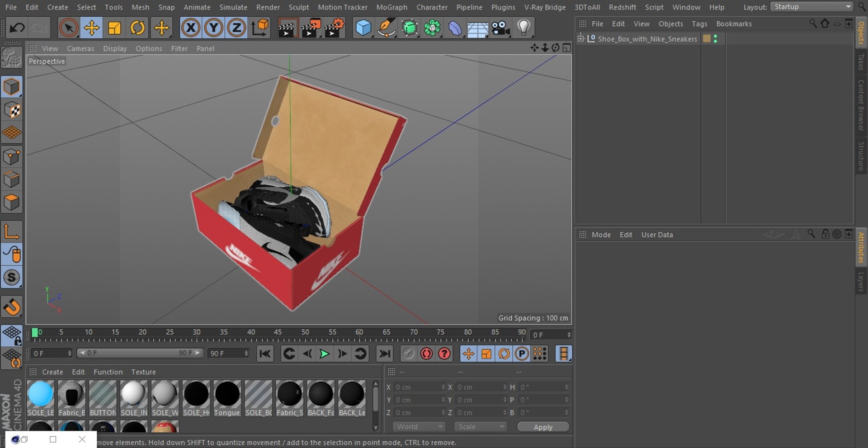Open the Layout dropdown Startup
Viewport: 868px width, 448px height.
(x=812, y=7)
